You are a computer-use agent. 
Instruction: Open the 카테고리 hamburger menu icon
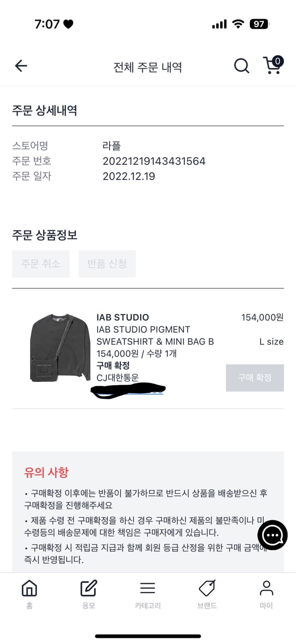tap(148, 588)
